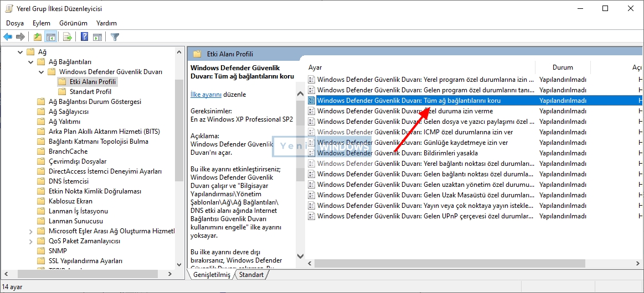
Task: Select Ağ Bağlantısı Durum Göstergesi folder
Action: click(95, 102)
